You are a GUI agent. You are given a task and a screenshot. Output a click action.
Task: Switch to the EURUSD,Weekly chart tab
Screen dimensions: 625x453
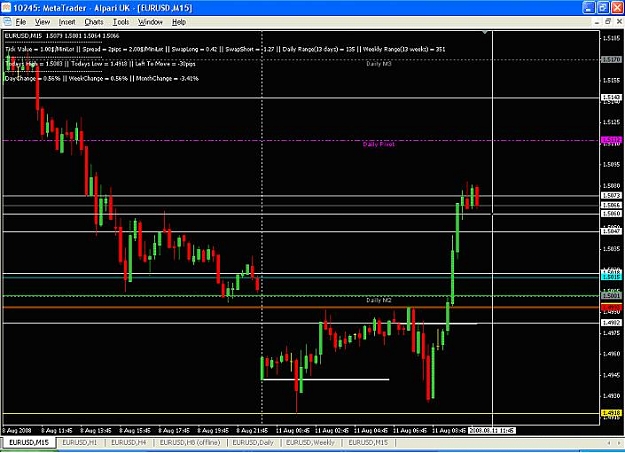310,443
